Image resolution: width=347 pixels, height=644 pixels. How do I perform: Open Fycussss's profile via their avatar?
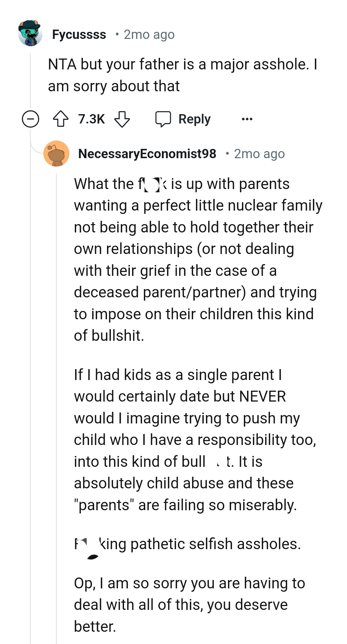(31, 34)
